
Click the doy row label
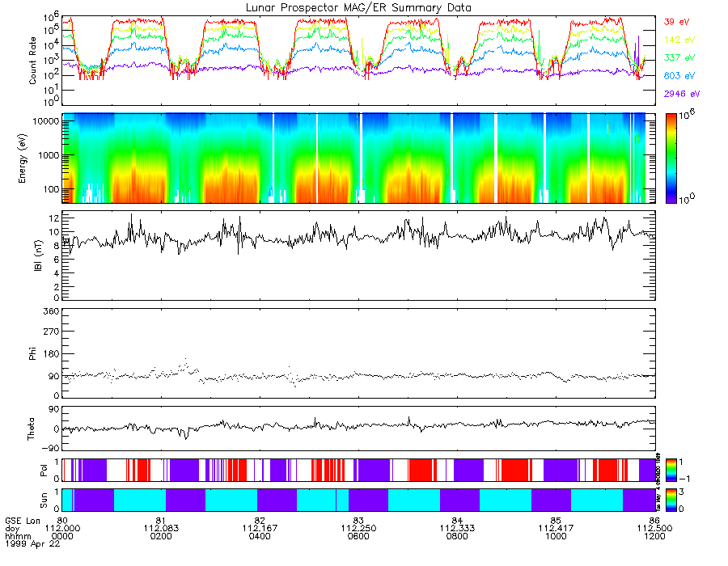pos(12,529)
